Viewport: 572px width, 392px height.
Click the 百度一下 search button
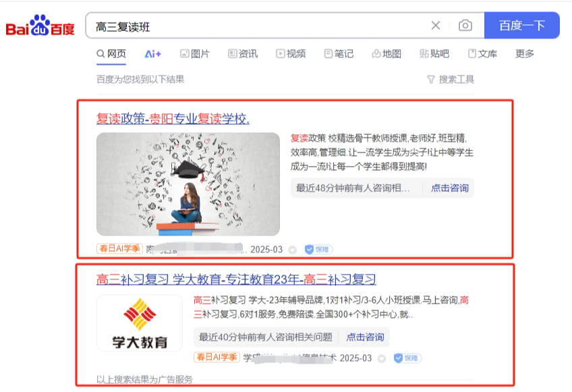[521, 26]
